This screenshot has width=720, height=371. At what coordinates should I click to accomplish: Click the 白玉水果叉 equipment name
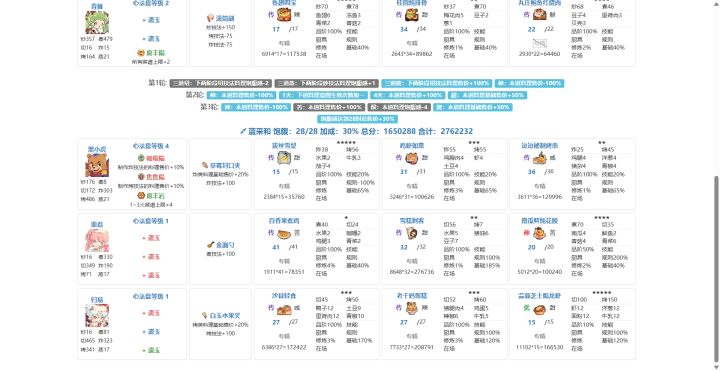pyautogui.click(x=225, y=316)
